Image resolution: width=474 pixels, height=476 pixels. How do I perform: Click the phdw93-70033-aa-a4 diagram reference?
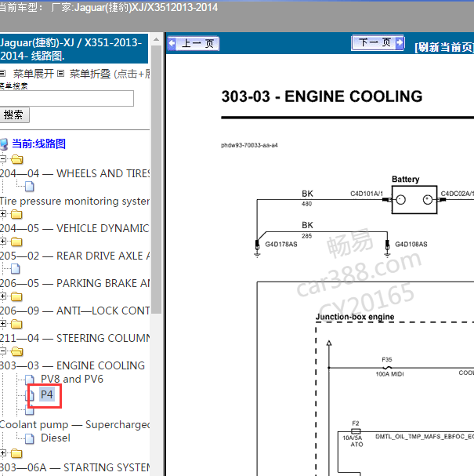click(x=249, y=145)
